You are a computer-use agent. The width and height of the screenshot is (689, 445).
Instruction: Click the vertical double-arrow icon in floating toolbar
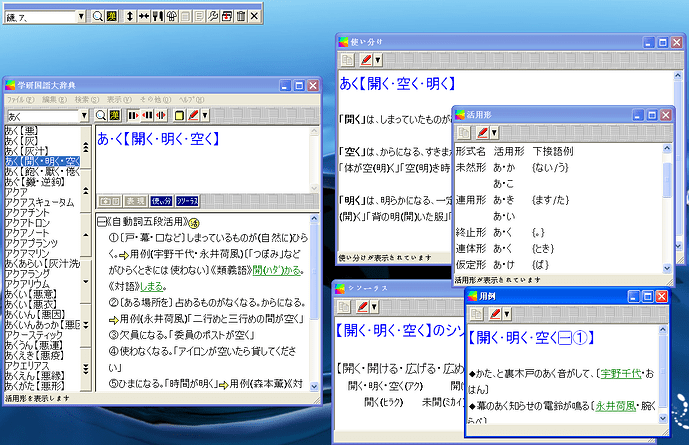[x=130, y=16]
